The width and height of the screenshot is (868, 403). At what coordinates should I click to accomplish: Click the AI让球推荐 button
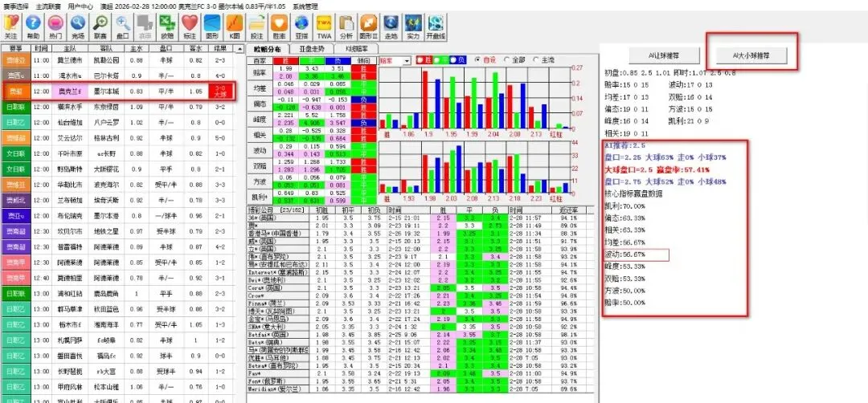pyautogui.click(x=665, y=55)
